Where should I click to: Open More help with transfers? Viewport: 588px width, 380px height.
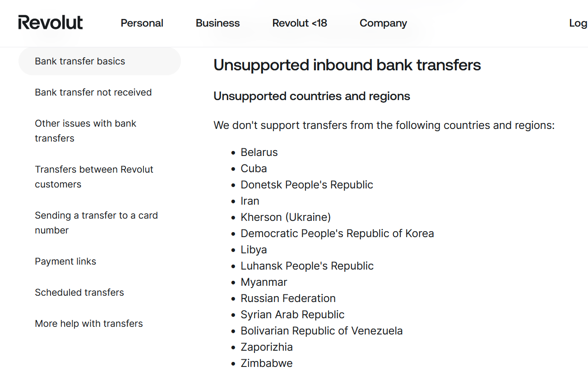[x=89, y=324]
